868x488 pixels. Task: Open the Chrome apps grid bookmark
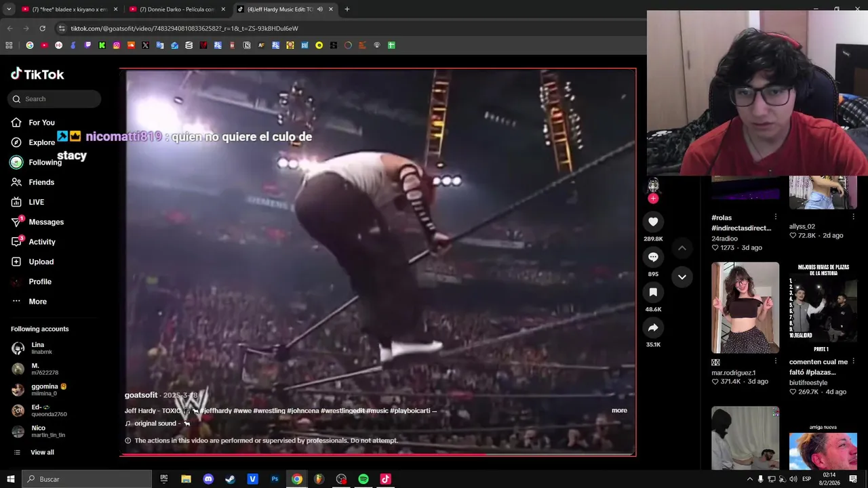coord(9,45)
